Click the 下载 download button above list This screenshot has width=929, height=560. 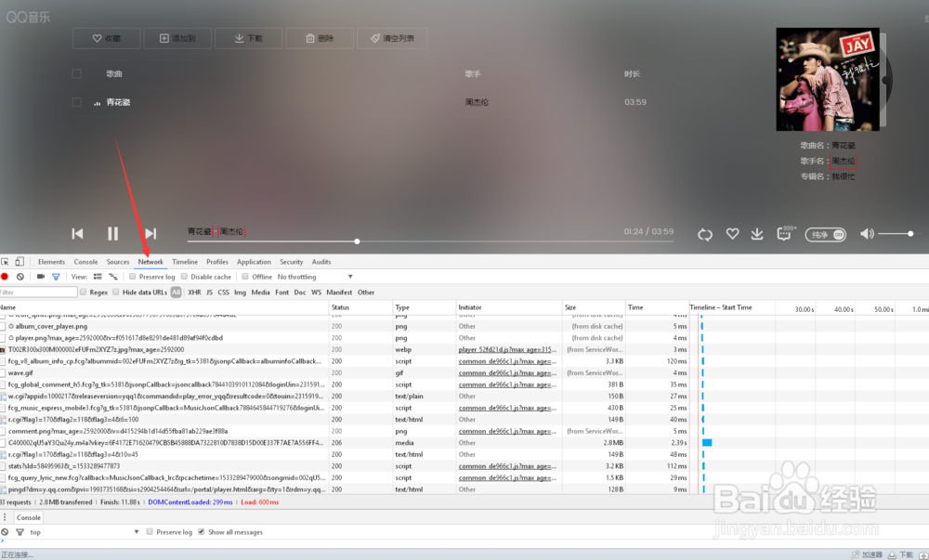tap(249, 38)
